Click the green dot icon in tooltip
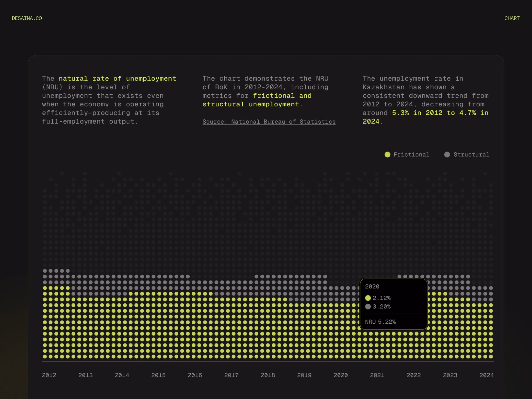 coord(368,298)
